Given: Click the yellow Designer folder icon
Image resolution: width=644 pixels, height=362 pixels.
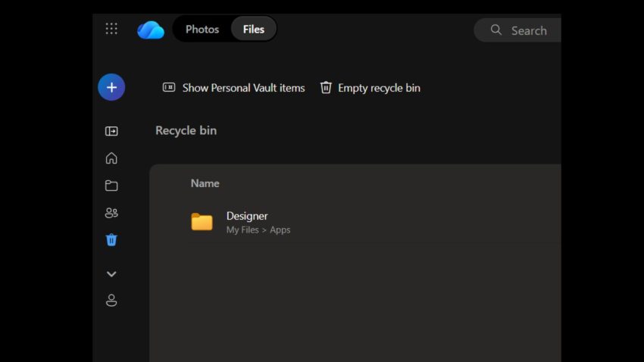Looking at the screenshot, I should (x=202, y=222).
